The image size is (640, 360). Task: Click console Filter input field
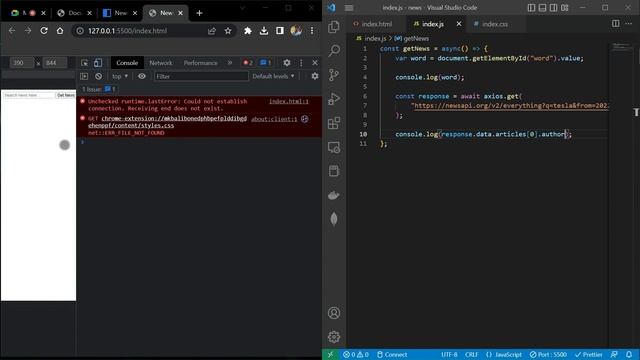click(x=201, y=76)
